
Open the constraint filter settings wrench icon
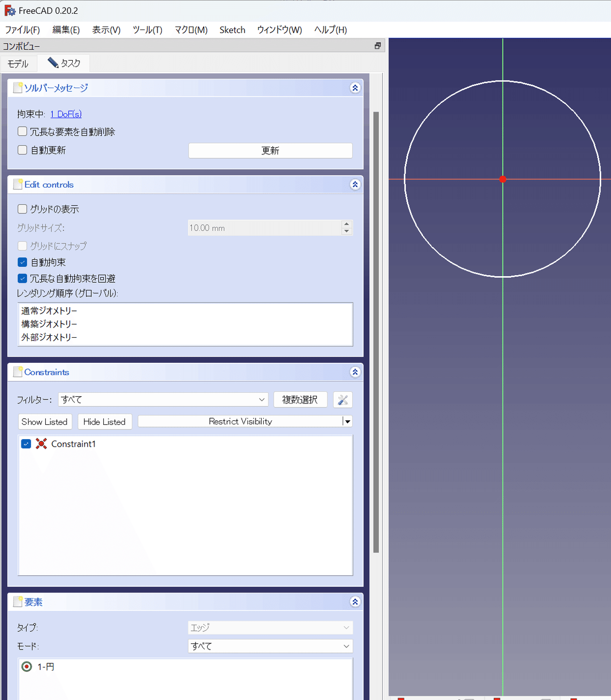pyautogui.click(x=343, y=400)
